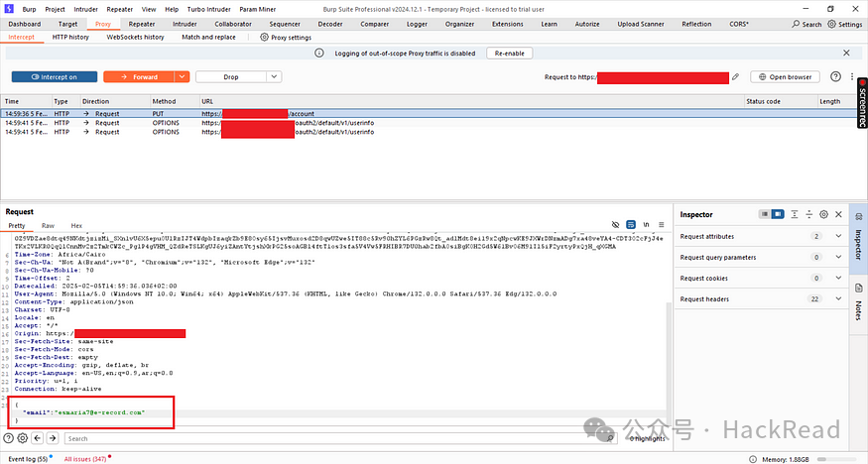Open the HTTP history sub-tab
Image resolution: width=868 pixels, height=464 pixels.
click(x=70, y=37)
